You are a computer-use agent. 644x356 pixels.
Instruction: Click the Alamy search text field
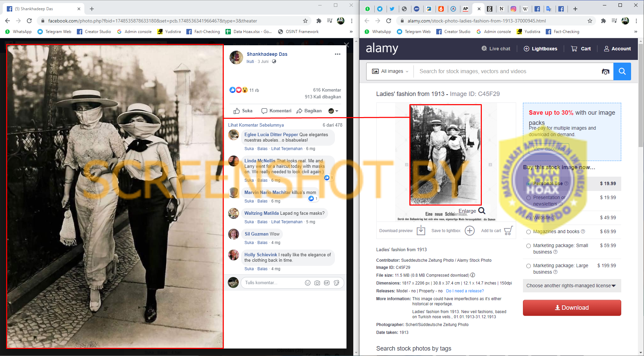[506, 71]
